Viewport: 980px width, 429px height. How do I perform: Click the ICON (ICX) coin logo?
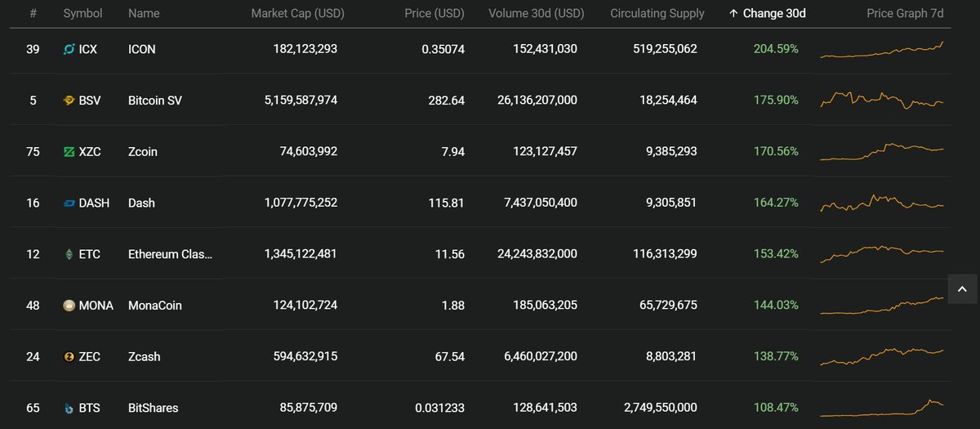(69, 49)
